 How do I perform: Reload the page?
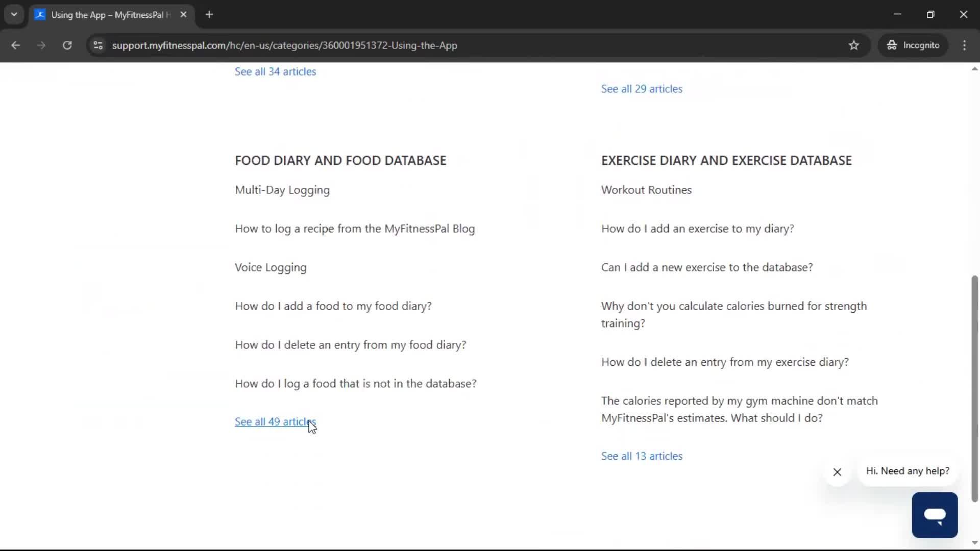[67, 45]
